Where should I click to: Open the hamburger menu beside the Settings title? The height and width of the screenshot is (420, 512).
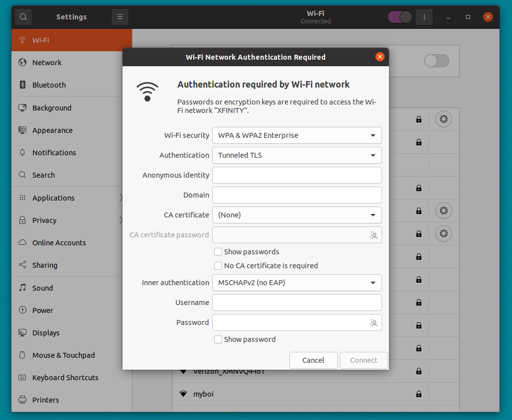[x=120, y=16]
